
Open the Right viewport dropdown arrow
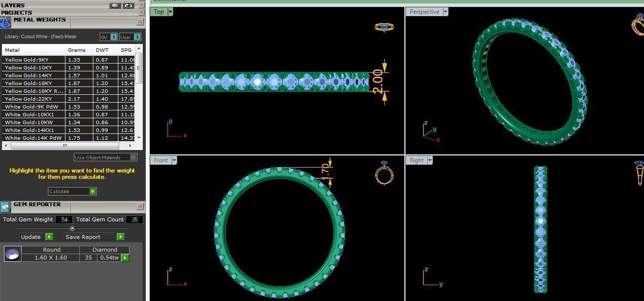tap(430, 160)
